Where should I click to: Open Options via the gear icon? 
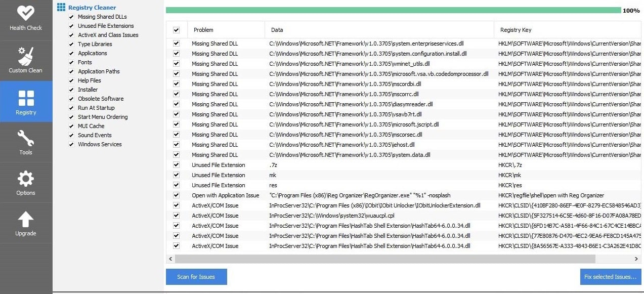point(26,178)
